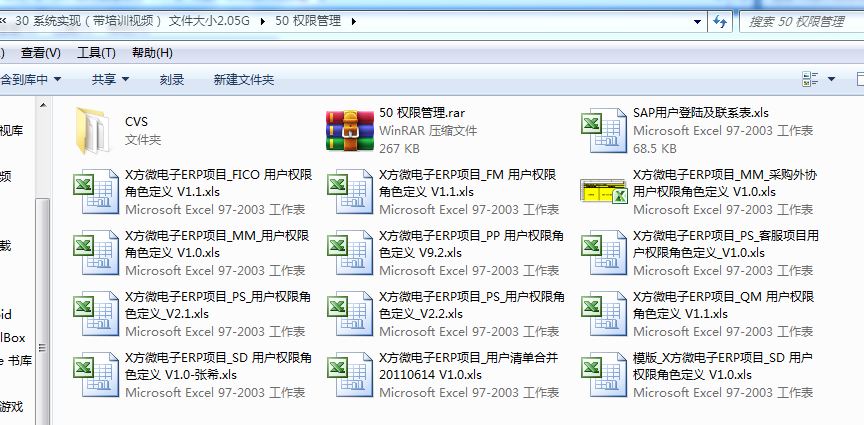Click the QM 用户权限角色定义 V1.1.xls name
Screen dimensions: 864x425
pyautogui.click(x=723, y=305)
